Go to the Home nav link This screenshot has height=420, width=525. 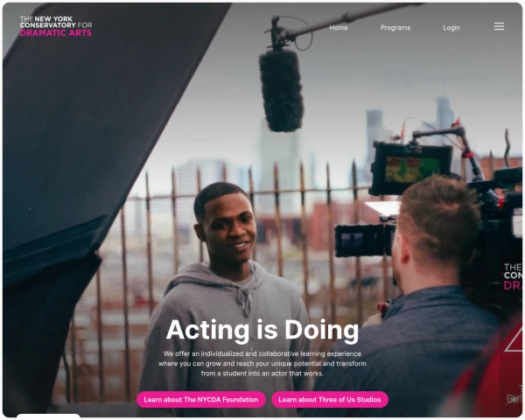coord(338,28)
